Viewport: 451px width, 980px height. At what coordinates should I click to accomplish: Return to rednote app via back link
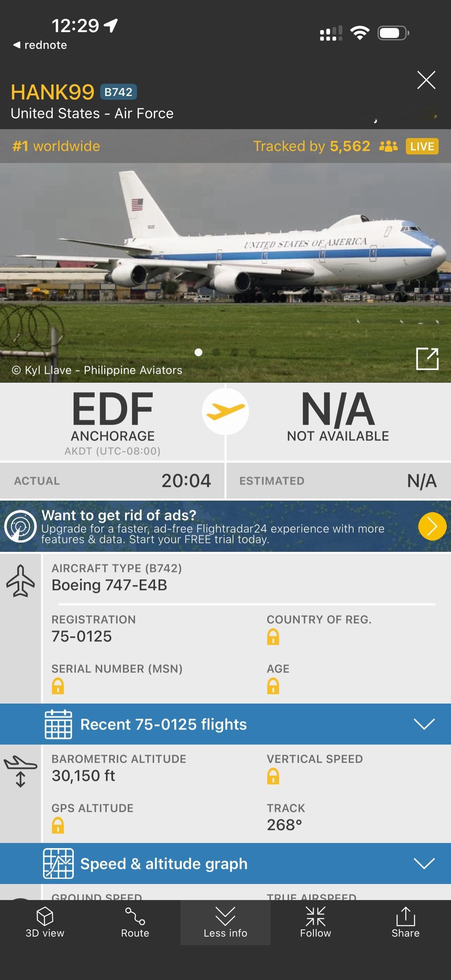40,45
